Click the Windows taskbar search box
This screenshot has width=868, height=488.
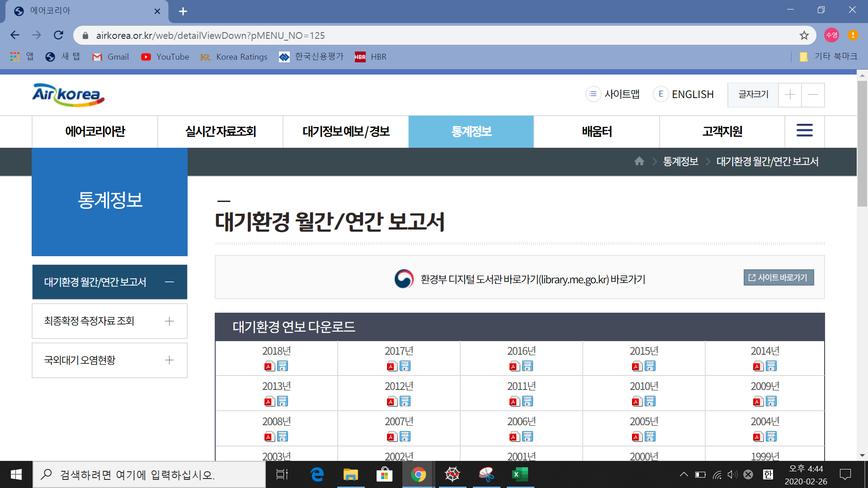pos(149,475)
